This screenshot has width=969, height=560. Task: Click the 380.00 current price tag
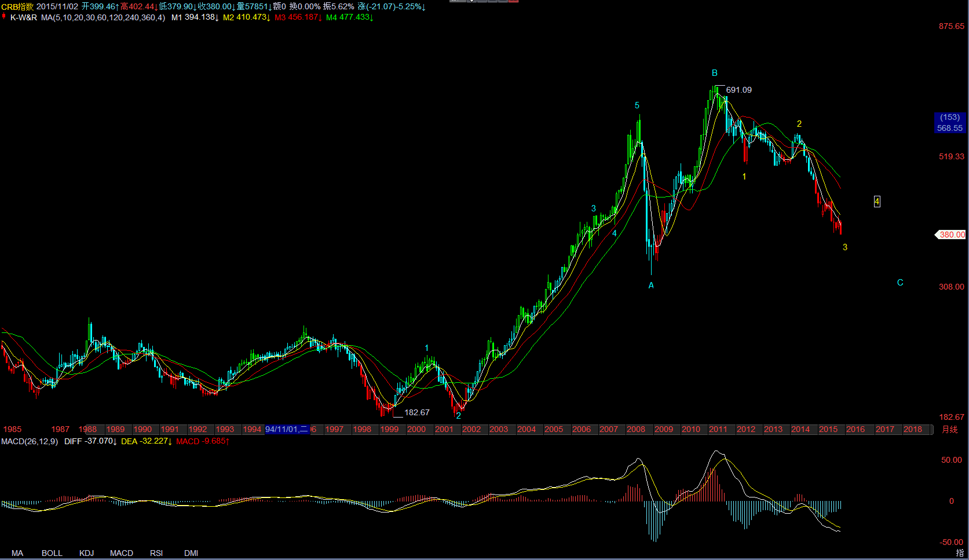[x=951, y=235]
